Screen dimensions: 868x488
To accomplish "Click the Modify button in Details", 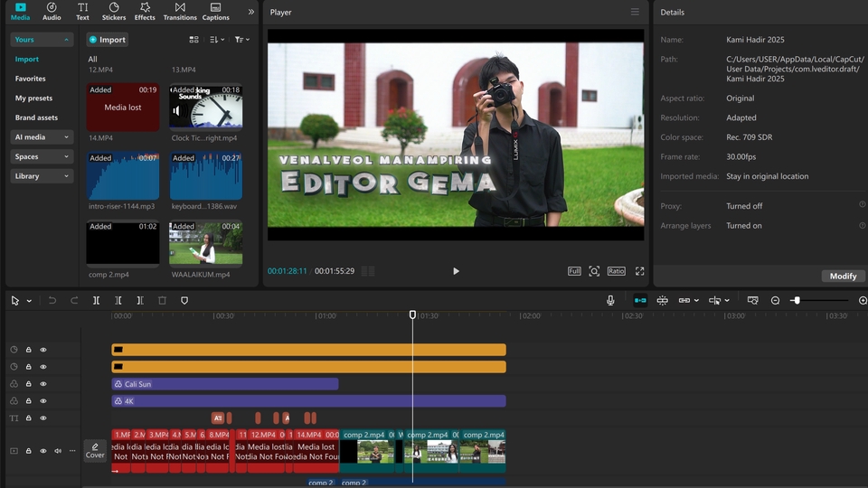I will coord(843,276).
